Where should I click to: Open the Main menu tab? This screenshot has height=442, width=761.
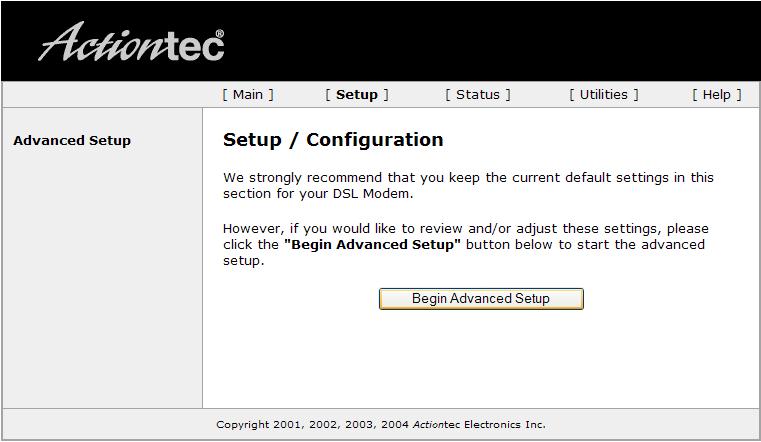pos(248,95)
